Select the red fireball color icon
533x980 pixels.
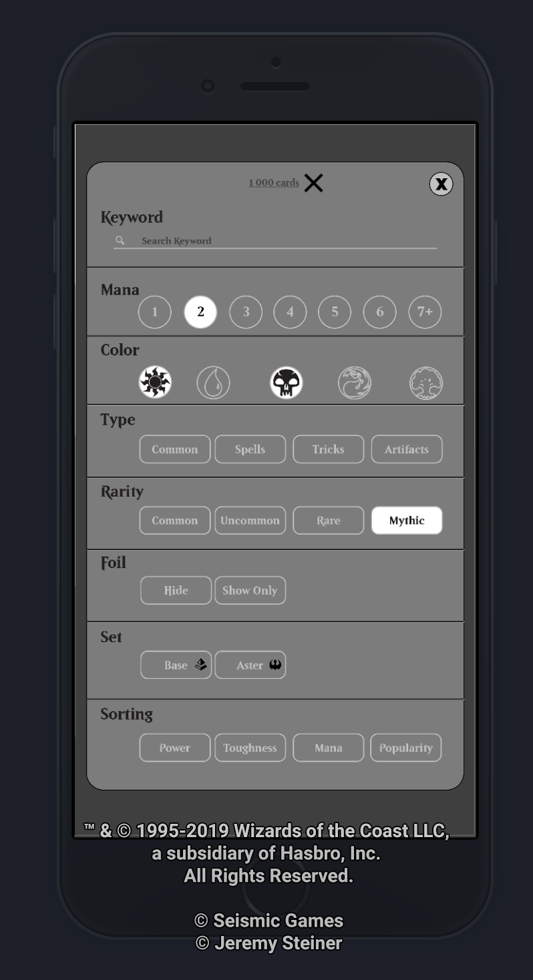[355, 383]
